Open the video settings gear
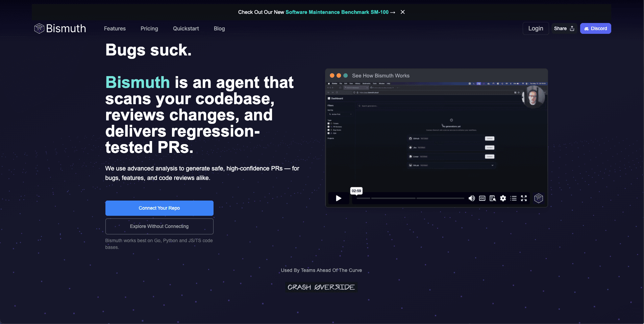The width and height of the screenshot is (644, 324). pos(503,198)
